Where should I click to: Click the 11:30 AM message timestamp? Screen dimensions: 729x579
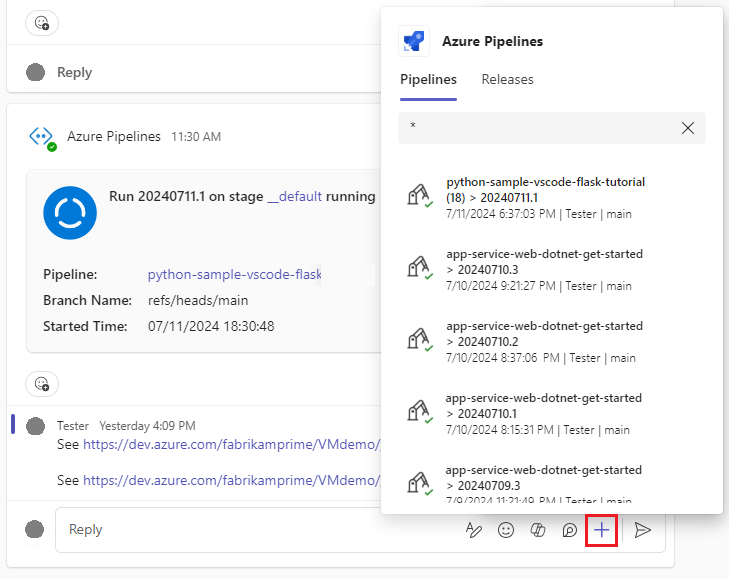coord(196,137)
